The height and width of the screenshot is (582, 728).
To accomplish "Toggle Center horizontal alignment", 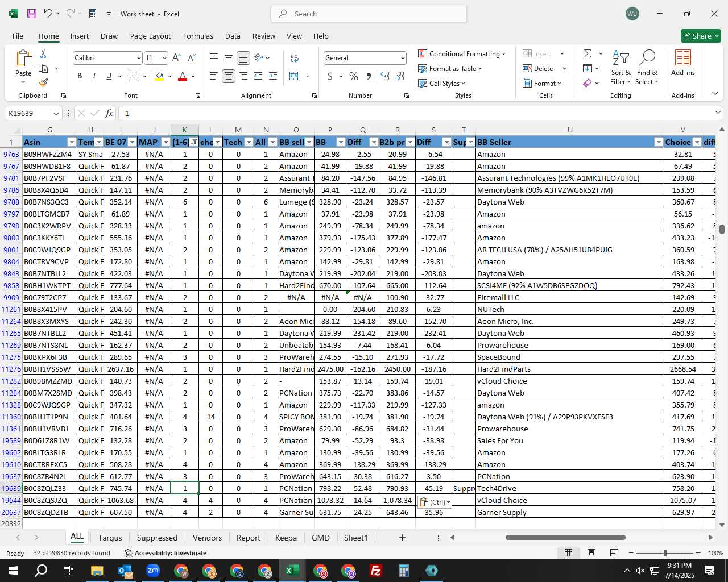I will coord(229,76).
